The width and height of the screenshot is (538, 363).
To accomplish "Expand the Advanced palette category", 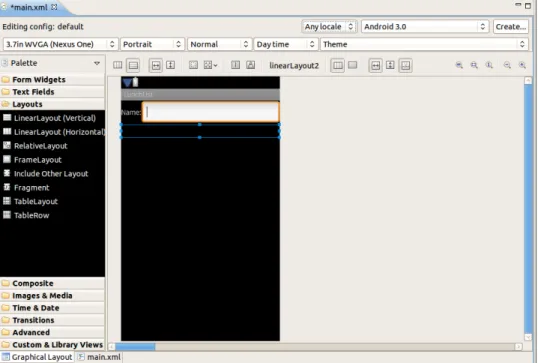I will [52, 332].
